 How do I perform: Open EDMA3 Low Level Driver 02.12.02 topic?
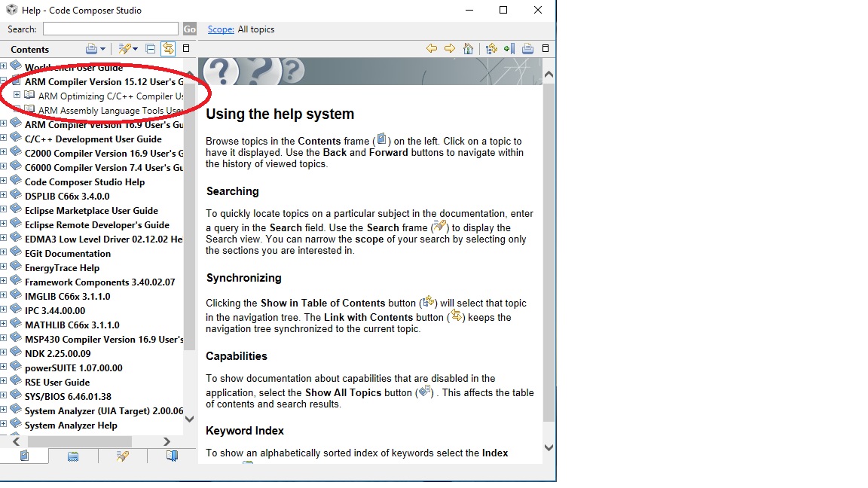[103, 239]
